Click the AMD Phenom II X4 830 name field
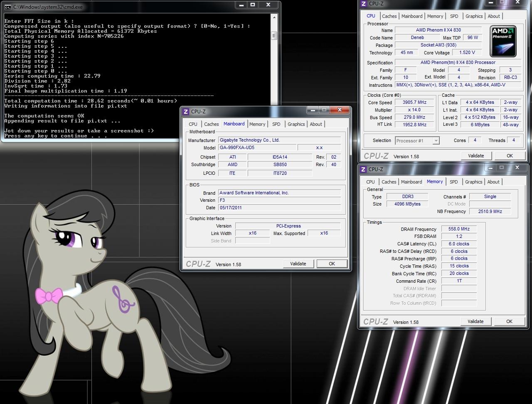532x404 pixels. (438, 30)
